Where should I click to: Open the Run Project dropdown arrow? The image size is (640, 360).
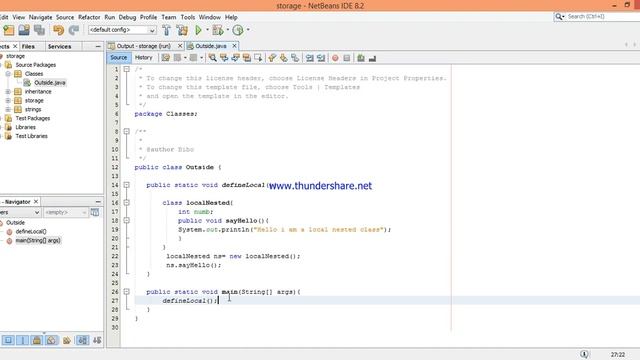pos(207,30)
